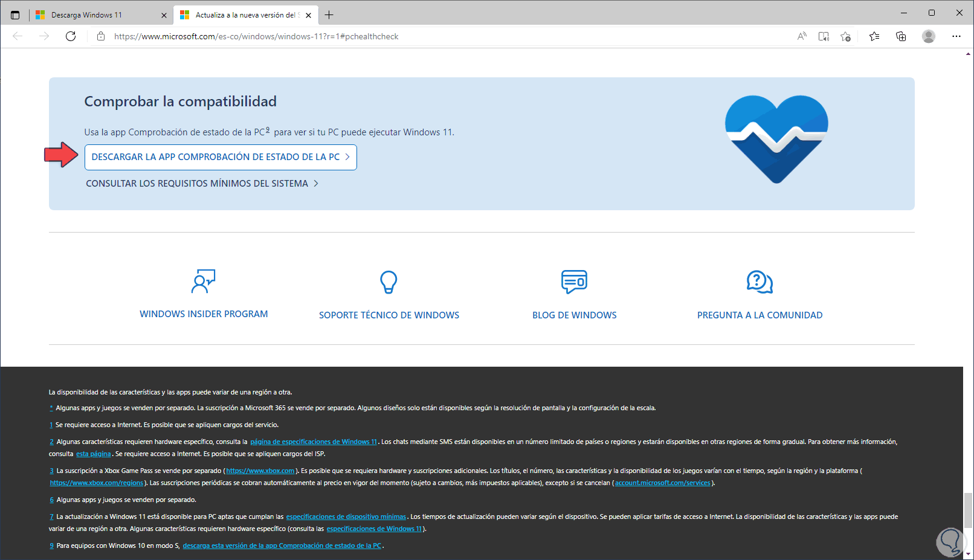This screenshot has width=974, height=560.
Task: Click the PC Health Check heart image
Action: (x=776, y=139)
